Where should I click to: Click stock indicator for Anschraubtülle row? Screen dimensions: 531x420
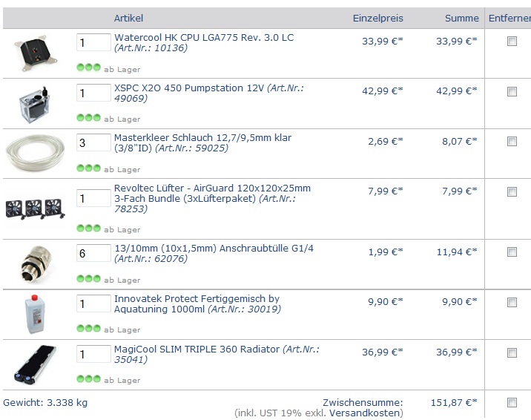(x=89, y=278)
